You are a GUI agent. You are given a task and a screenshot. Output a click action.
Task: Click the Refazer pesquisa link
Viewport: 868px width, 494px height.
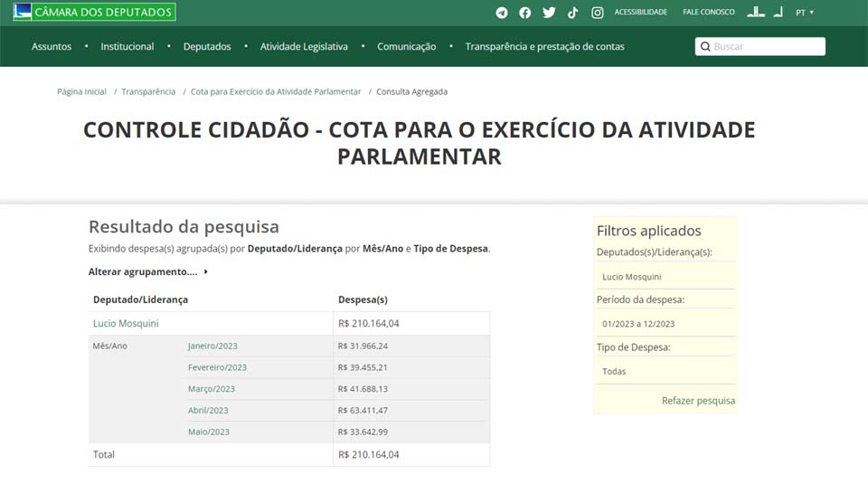698,401
